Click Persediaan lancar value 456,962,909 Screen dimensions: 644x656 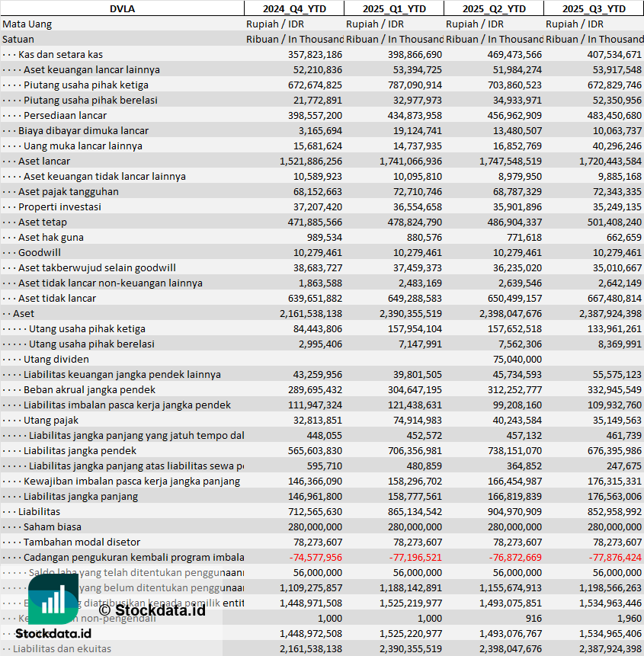coord(514,116)
